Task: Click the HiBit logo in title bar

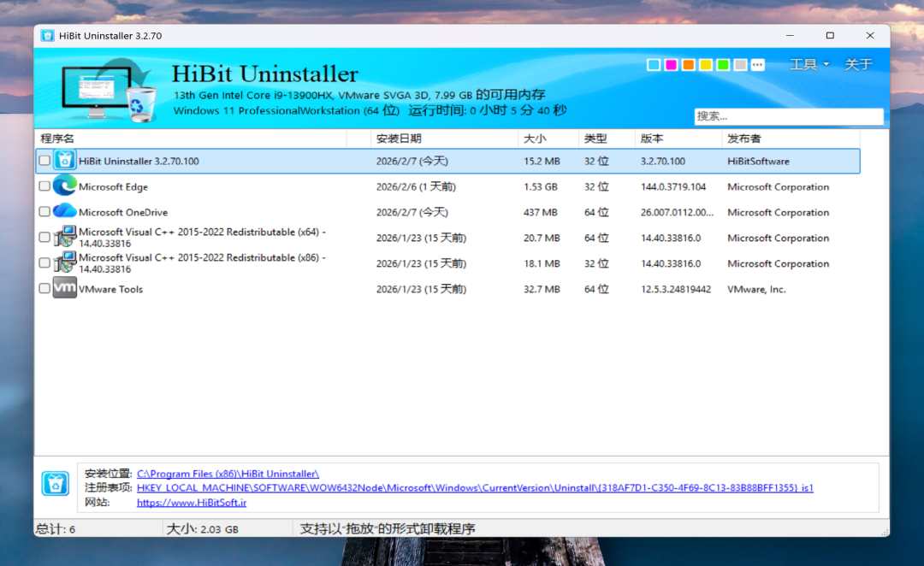Action: coord(48,35)
